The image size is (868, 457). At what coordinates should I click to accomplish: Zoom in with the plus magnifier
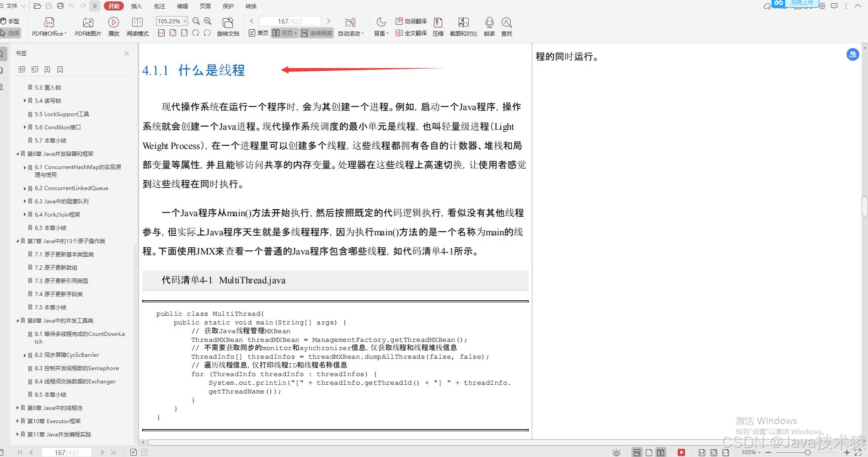tap(208, 21)
